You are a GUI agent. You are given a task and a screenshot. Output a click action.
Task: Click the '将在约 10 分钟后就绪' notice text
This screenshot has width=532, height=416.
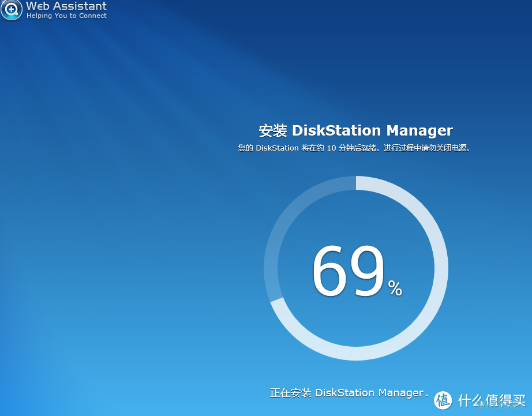tap(339, 148)
